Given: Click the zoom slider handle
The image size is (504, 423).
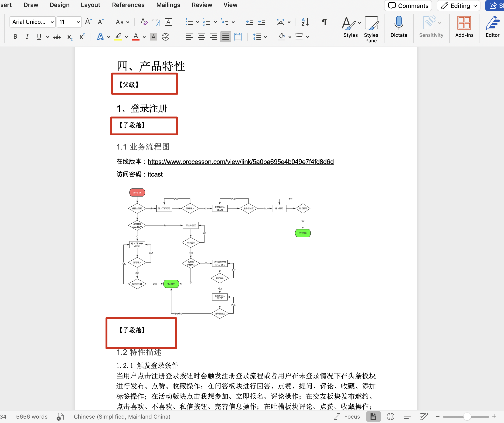Looking at the screenshot, I should (467, 416).
